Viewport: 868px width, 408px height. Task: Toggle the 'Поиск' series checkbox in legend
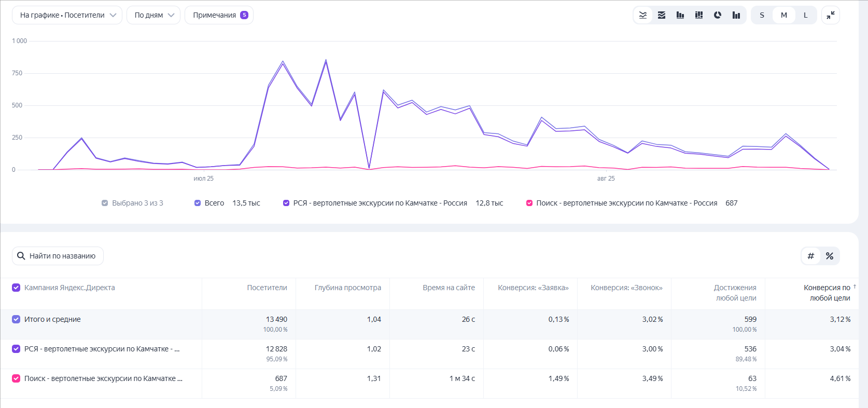pyautogui.click(x=529, y=203)
